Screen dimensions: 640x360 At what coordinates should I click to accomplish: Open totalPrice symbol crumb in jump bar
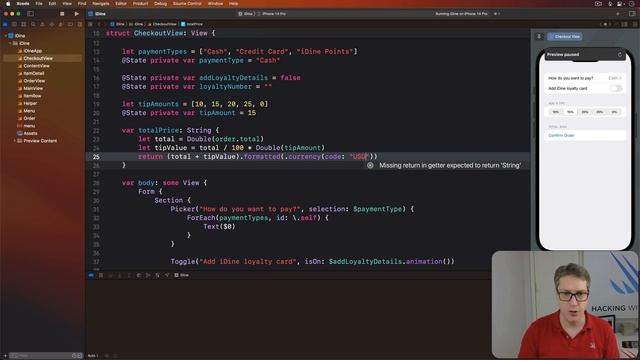[x=192, y=24]
